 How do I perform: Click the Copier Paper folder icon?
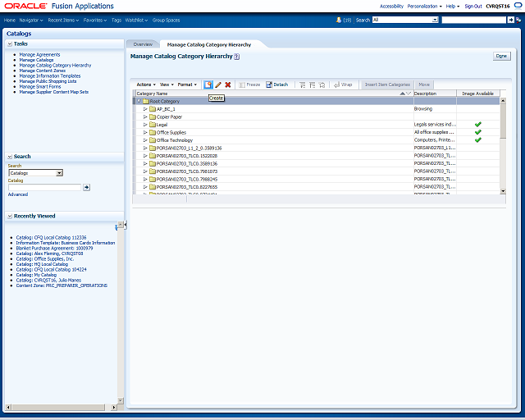153,116
